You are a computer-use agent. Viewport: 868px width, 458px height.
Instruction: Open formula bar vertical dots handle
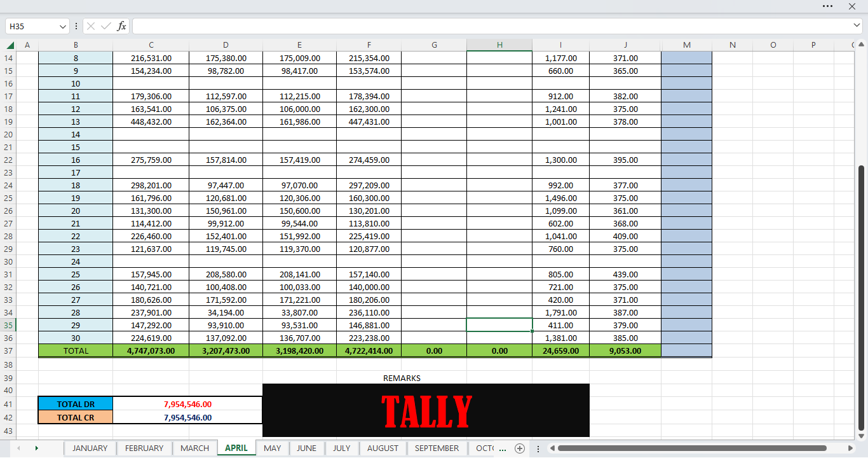click(76, 26)
